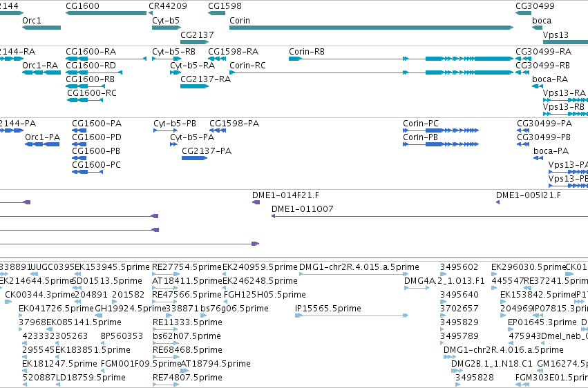Click the RE47566.5prime EST
Image resolution: width=588 pixels, height=388 pixels.
[164, 302]
